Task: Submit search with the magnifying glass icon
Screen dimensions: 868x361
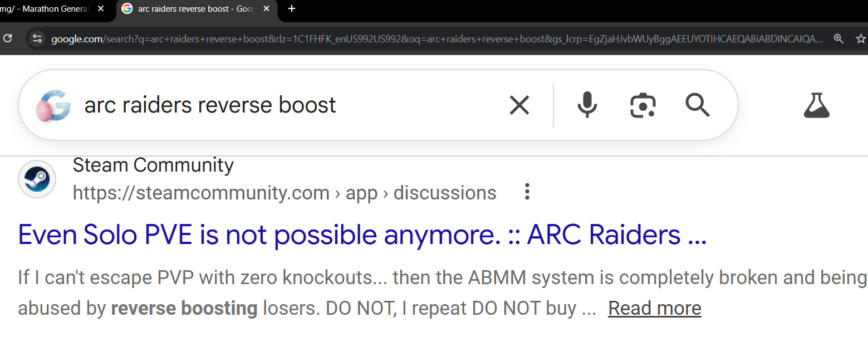Action: click(x=697, y=105)
